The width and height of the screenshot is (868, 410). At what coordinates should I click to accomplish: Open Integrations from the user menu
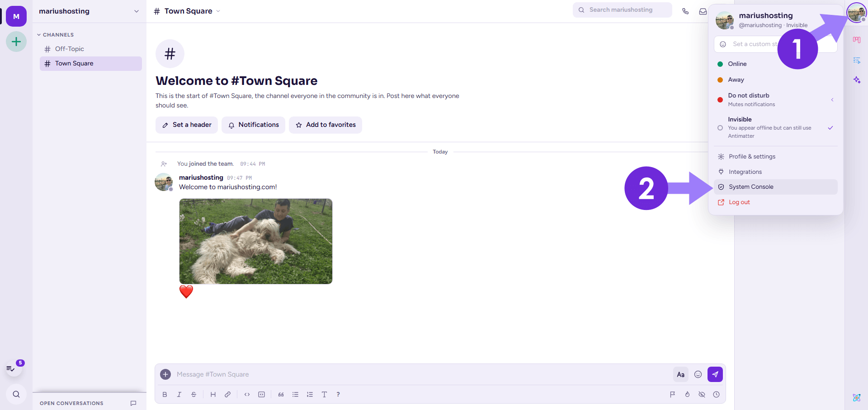pyautogui.click(x=776, y=172)
